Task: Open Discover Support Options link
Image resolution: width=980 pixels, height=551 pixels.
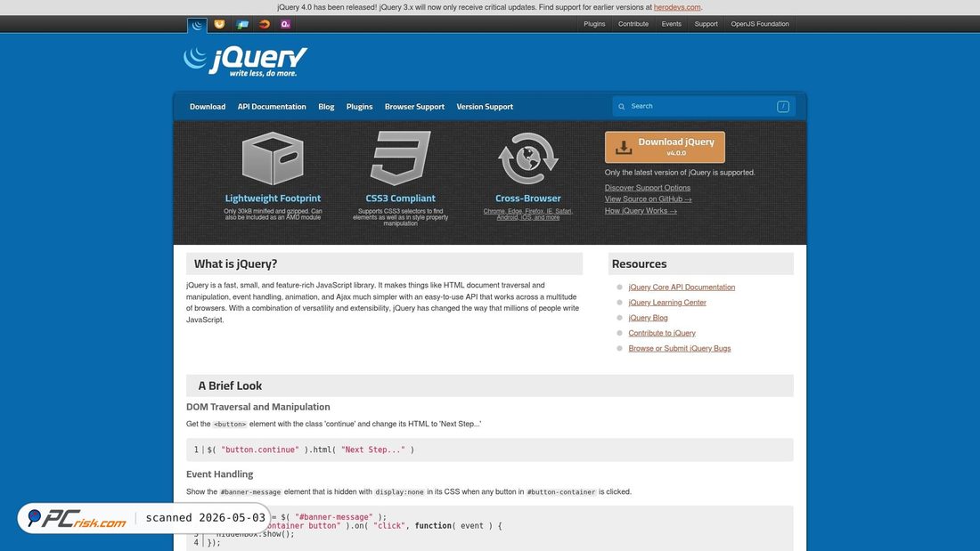Action: (648, 188)
